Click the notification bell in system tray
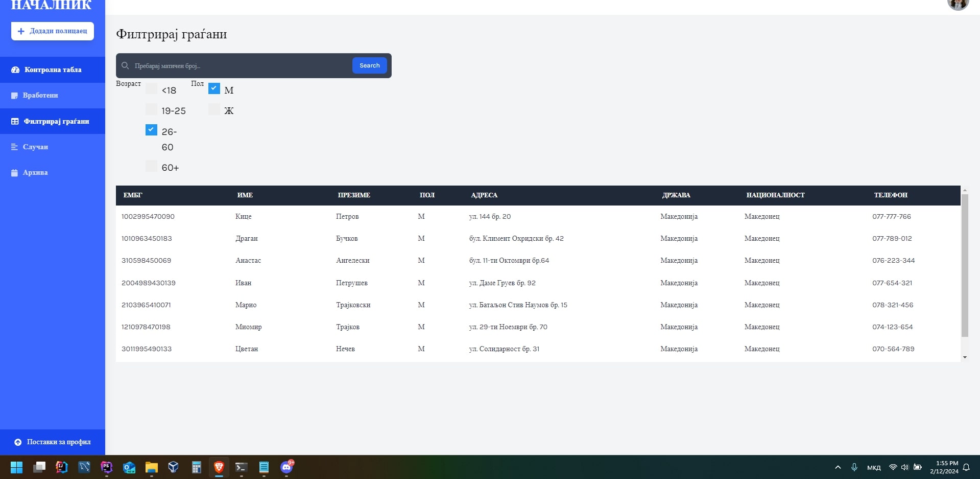Screen dimensions: 980x479 [x=966, y=467]
